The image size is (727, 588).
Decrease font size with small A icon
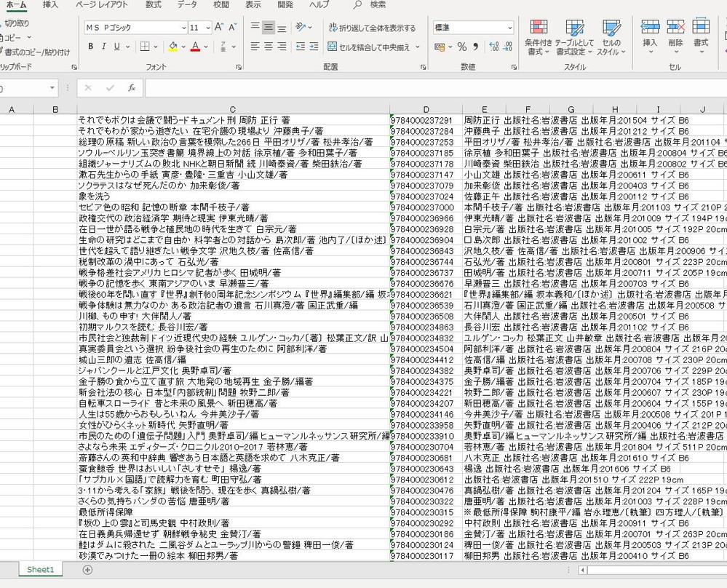tap(232, 28)
